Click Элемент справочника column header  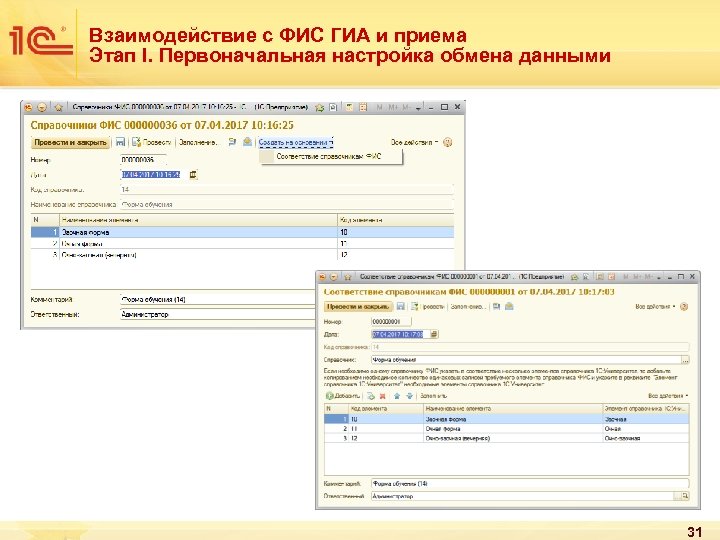tap(646, 408)
